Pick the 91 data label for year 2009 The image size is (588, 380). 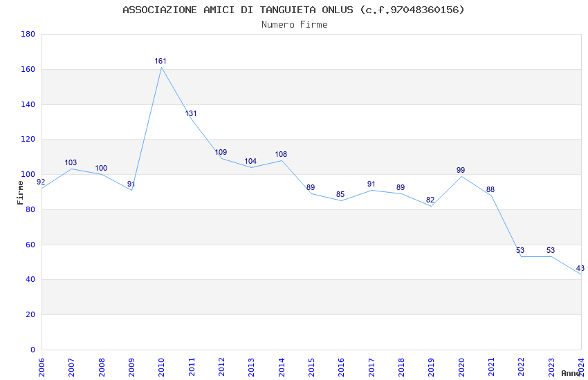point(131,184)
